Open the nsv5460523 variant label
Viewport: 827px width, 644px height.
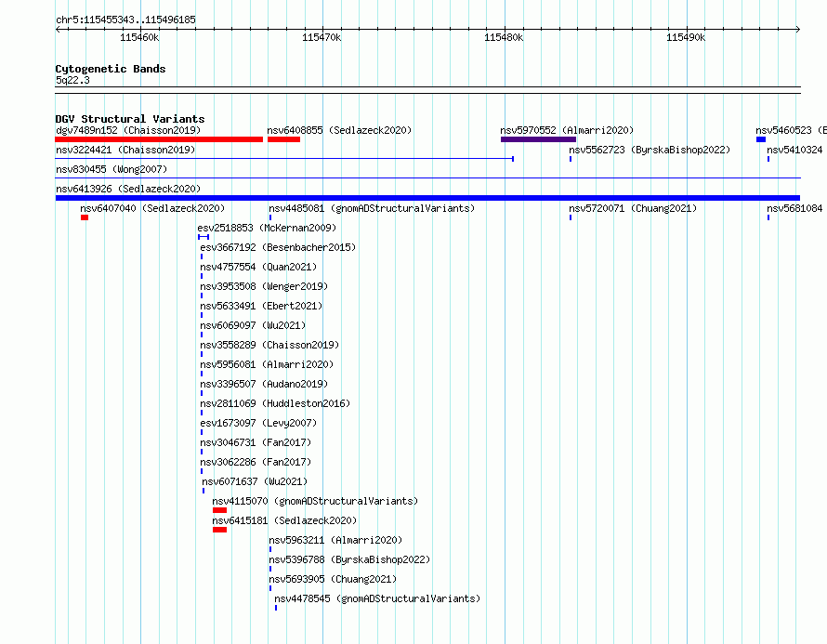(x=791, y=130)
